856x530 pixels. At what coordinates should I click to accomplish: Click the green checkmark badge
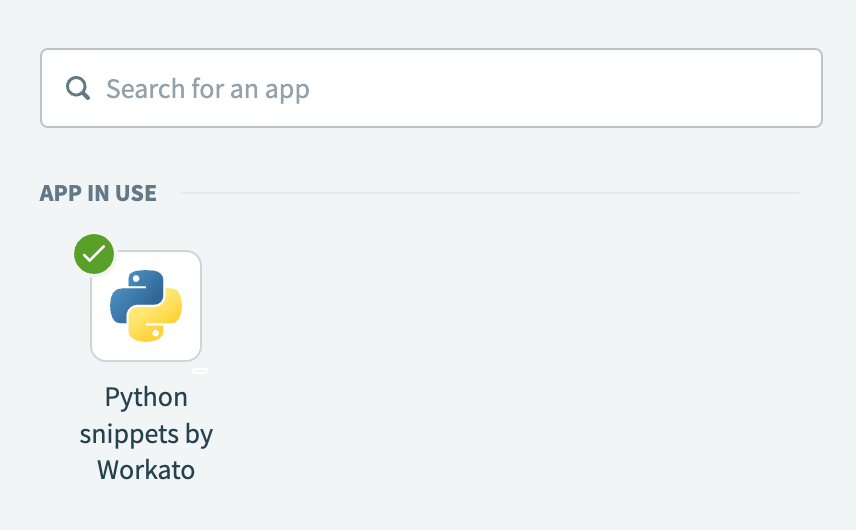[94, 254]
